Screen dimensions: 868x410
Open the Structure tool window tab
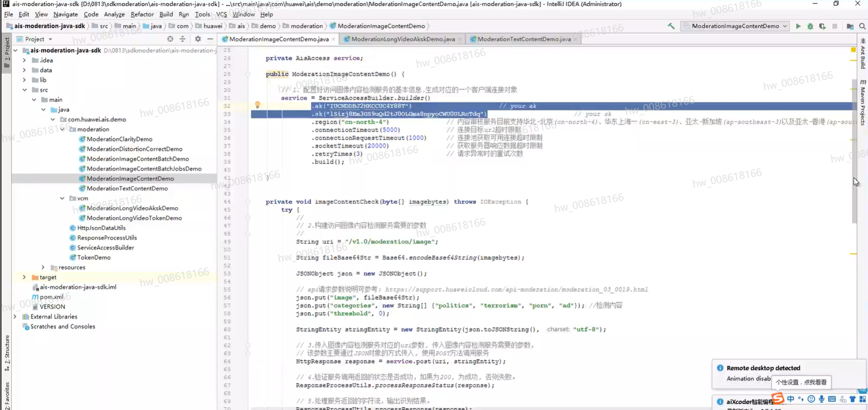tap(7, 353)
